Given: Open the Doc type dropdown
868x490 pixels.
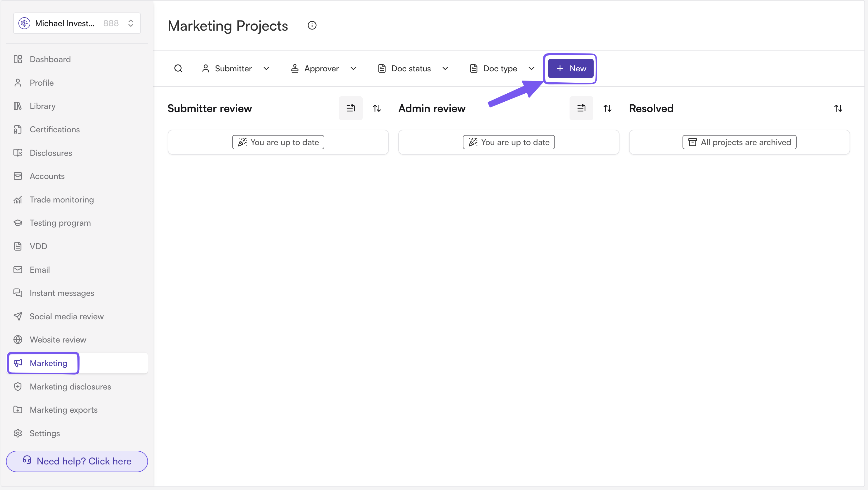Looking at the screenshot, I should click(x=502, y=68).
